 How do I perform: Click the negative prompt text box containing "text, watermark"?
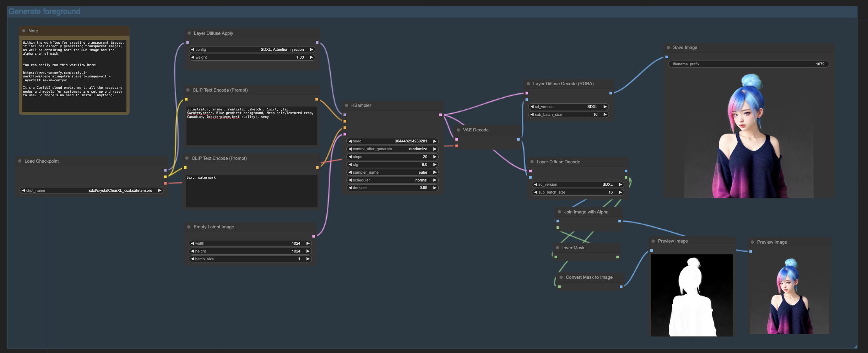(x=251, y=191)
